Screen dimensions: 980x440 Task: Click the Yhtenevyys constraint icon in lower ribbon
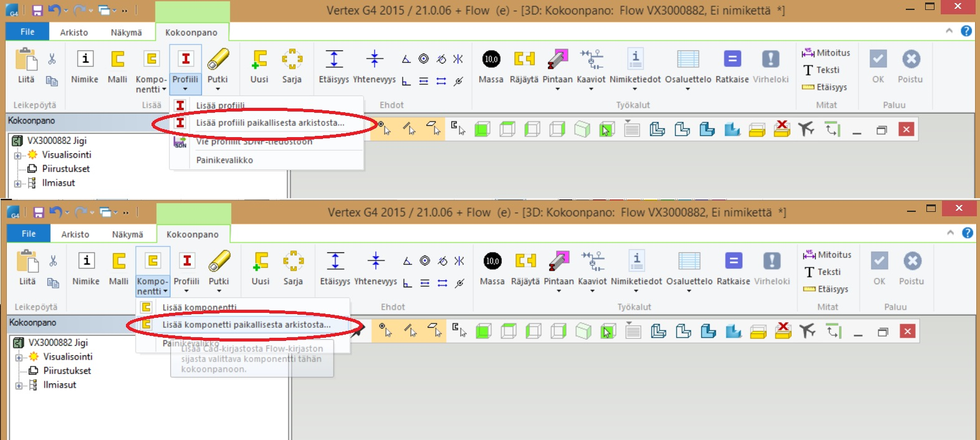pos(375,261)
